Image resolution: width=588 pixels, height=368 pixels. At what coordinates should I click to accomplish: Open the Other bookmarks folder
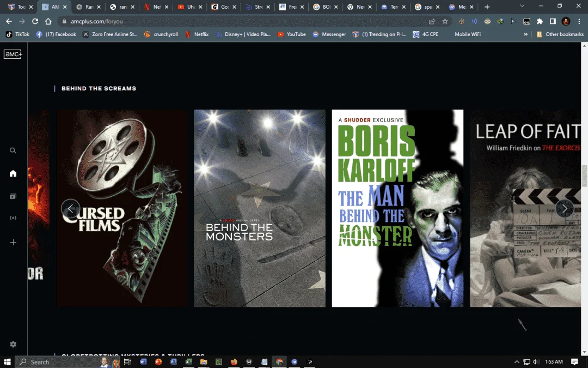560,34
